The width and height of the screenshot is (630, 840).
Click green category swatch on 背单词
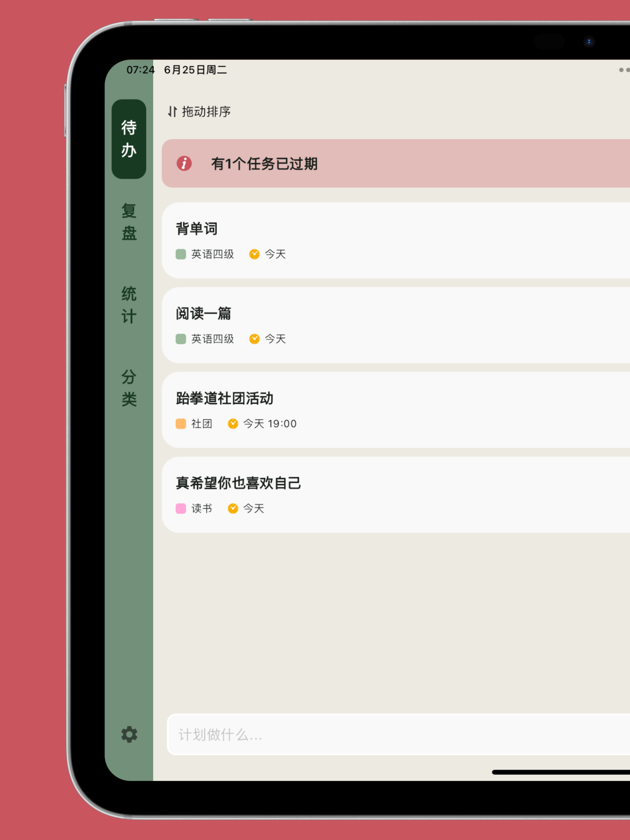pyautogui.click(x=181, y=254)
